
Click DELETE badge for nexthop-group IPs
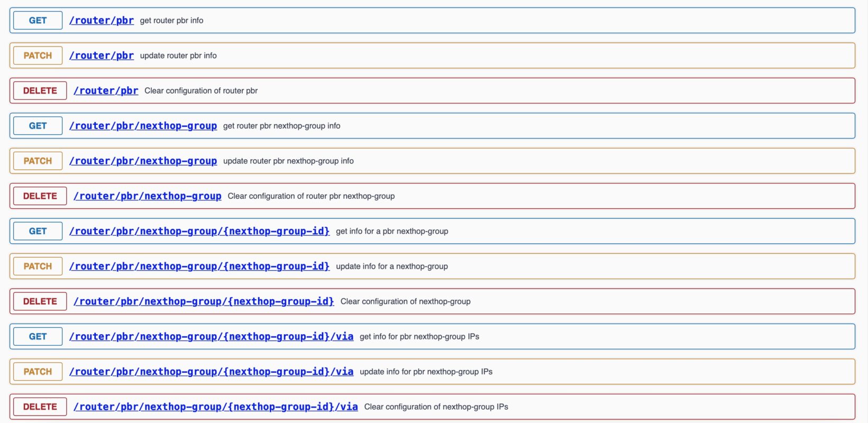click(x=40, y=407)
